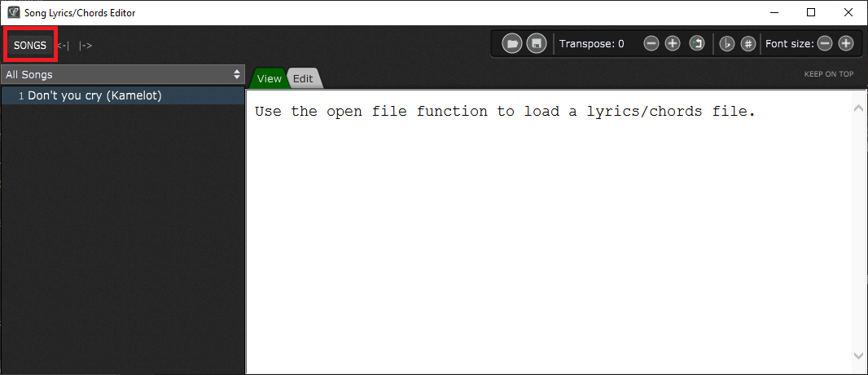Go to the next song arrow
868x375 pixels.
coord(85,46)
